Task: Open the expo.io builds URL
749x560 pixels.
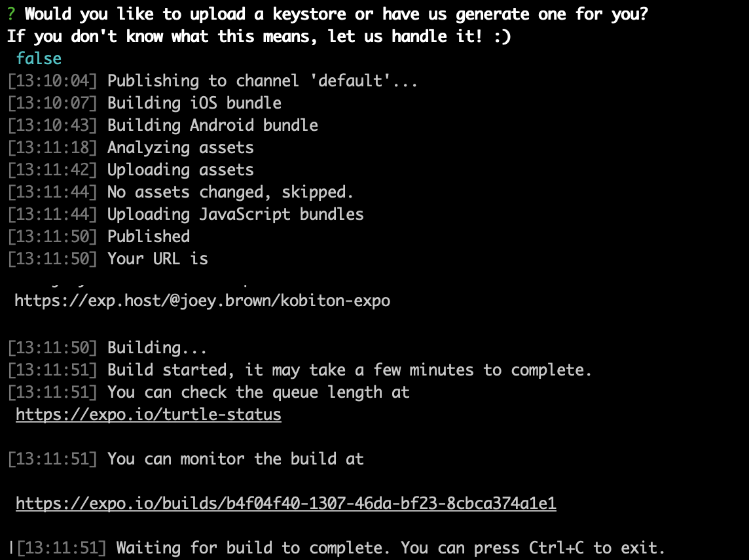Action: click(286, 503)
